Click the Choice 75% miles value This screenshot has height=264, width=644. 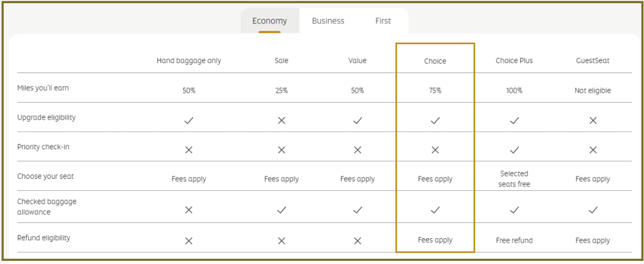click(435, 91)
